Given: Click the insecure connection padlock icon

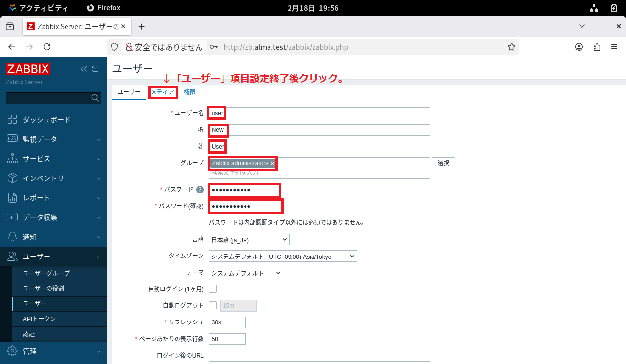Looking at the screenshot, I should click(129, 47).
